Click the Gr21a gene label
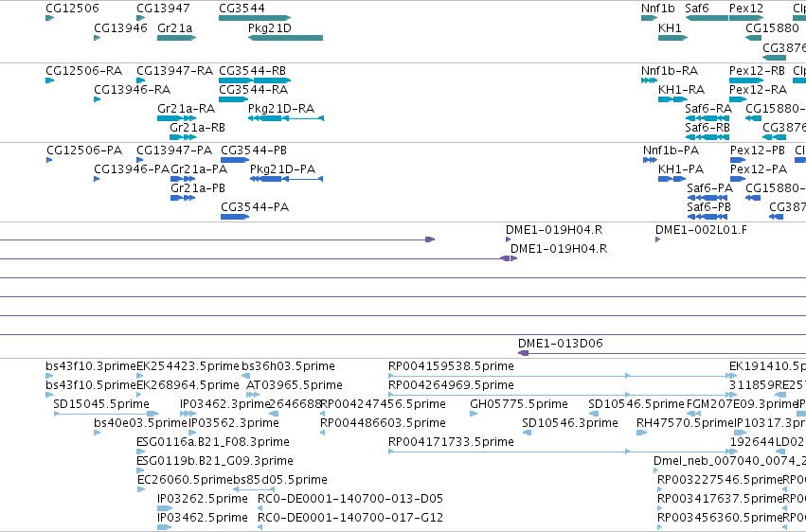806x532 pixels. point(175,27)
